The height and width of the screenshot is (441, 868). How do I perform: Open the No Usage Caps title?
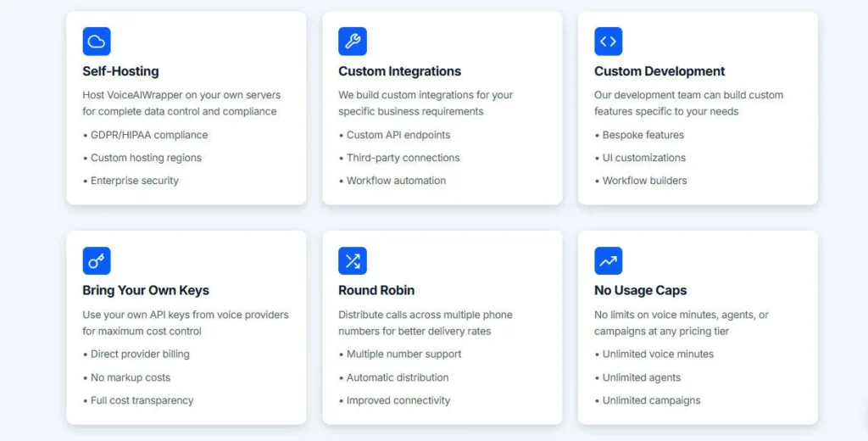click(x=640, y=291)
